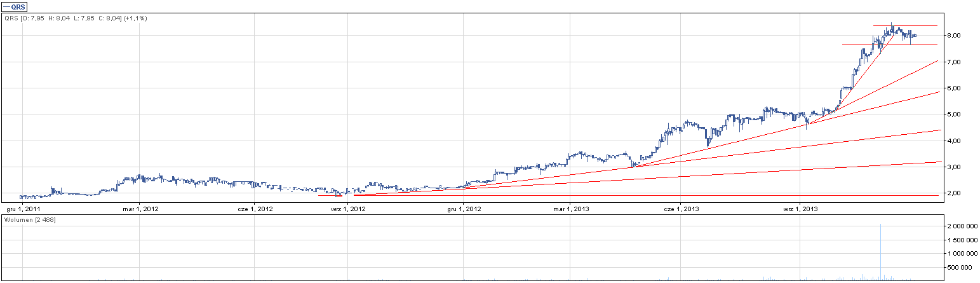Click the 'gru 1, 2012' date label
Image resolution: width=980 pixels, height=283 pixels.
coord(463,208)
